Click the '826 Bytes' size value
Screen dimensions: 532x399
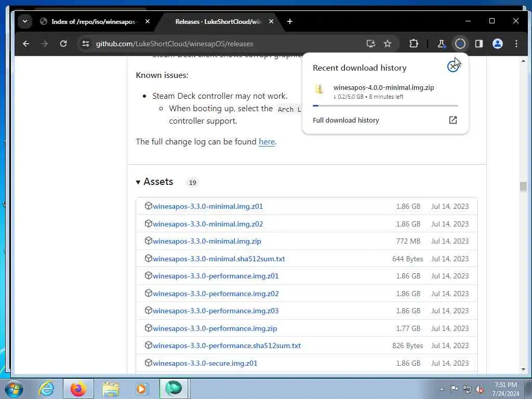[x=407, y=345]
